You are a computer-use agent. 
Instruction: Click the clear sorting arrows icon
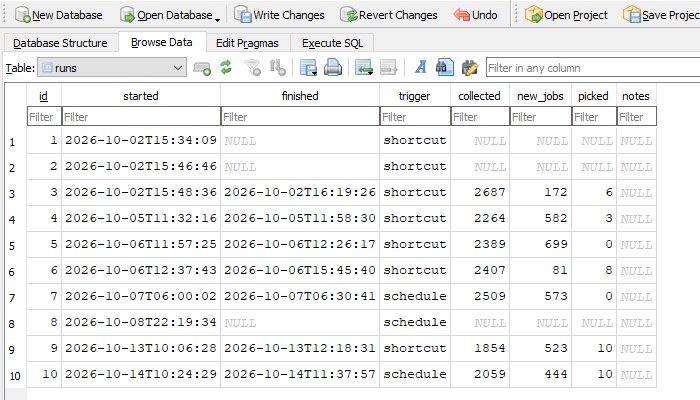pyautogui.click(x=277, y=68)
